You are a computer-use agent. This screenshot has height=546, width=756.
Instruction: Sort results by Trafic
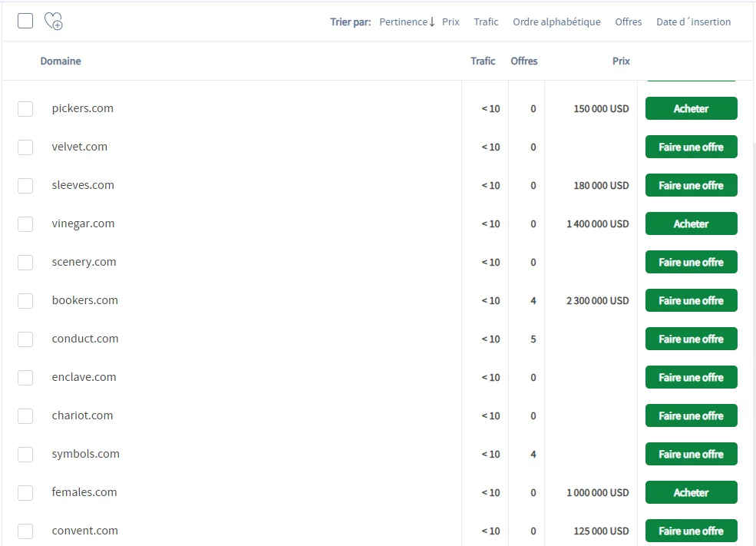(x=486, y=22)
